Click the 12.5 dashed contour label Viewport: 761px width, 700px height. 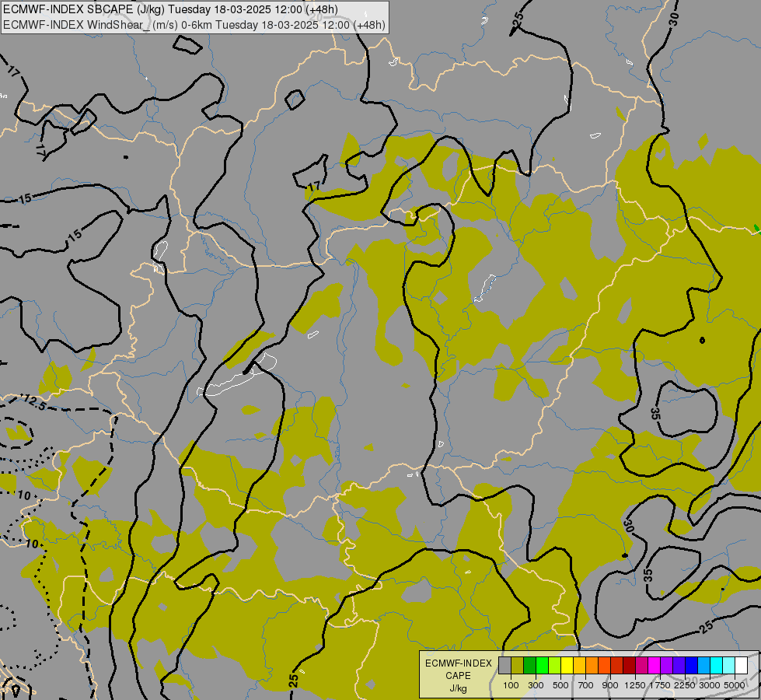tap(34, 402)
